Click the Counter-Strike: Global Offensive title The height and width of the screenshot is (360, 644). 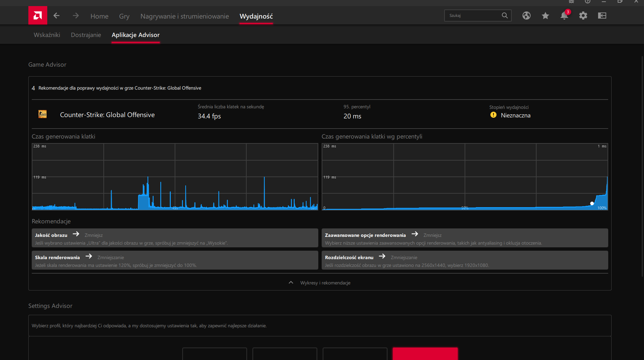tap(107, 115)
